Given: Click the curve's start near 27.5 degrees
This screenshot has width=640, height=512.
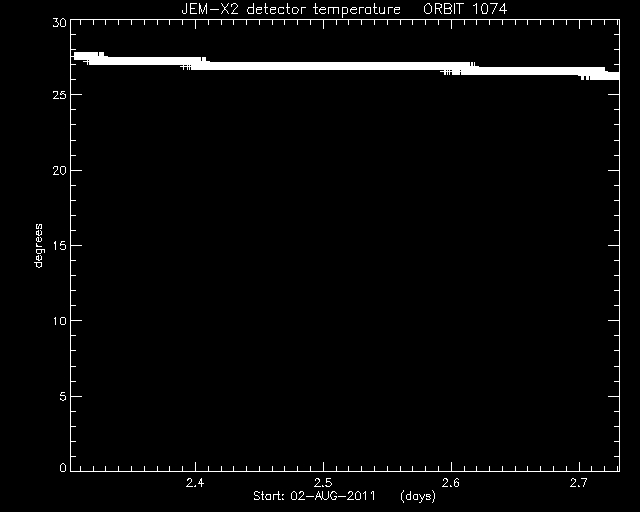Looking at the screenshot, I should click(80, 56).
